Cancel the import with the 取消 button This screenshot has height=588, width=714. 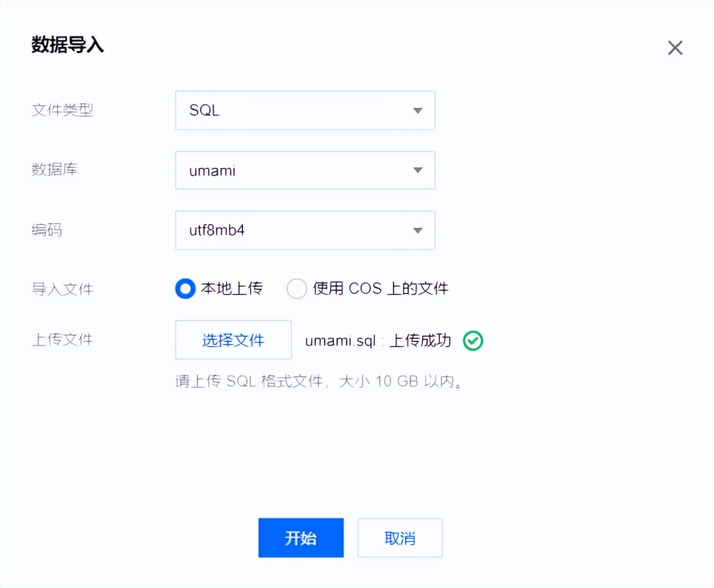(400, 538)
